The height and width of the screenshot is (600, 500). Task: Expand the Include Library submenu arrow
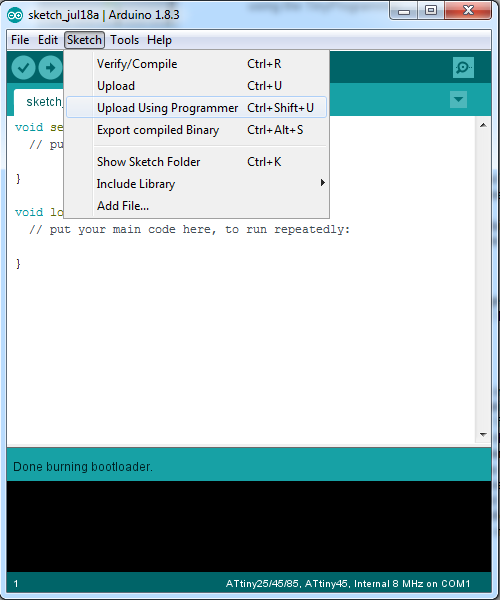(x=322, y=183)
